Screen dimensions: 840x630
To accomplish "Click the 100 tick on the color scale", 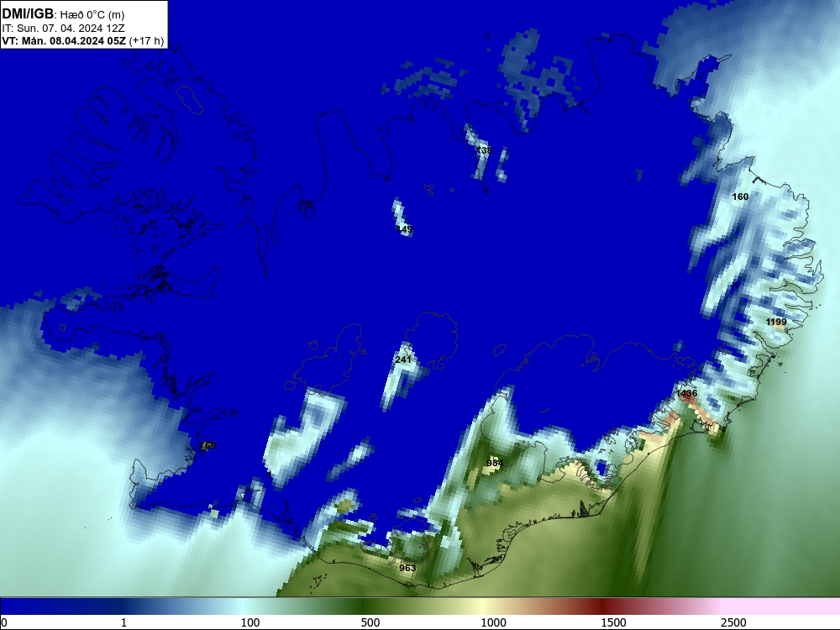I will [x=249, y=622].
